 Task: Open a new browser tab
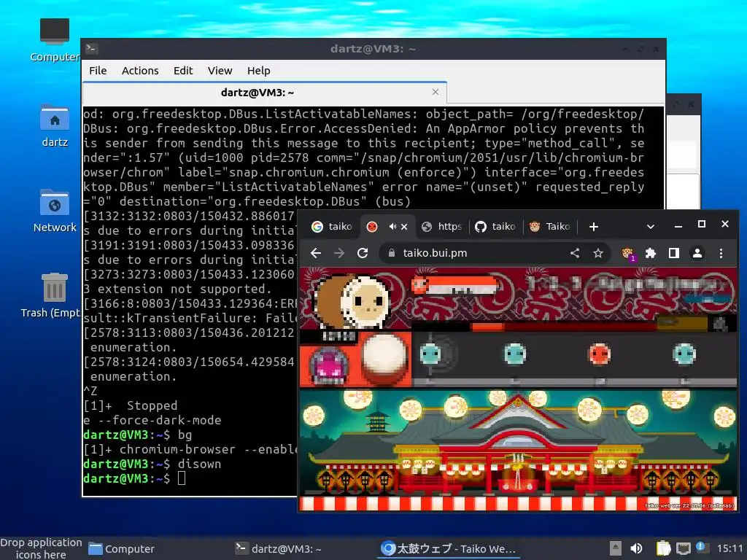[594, 227]
